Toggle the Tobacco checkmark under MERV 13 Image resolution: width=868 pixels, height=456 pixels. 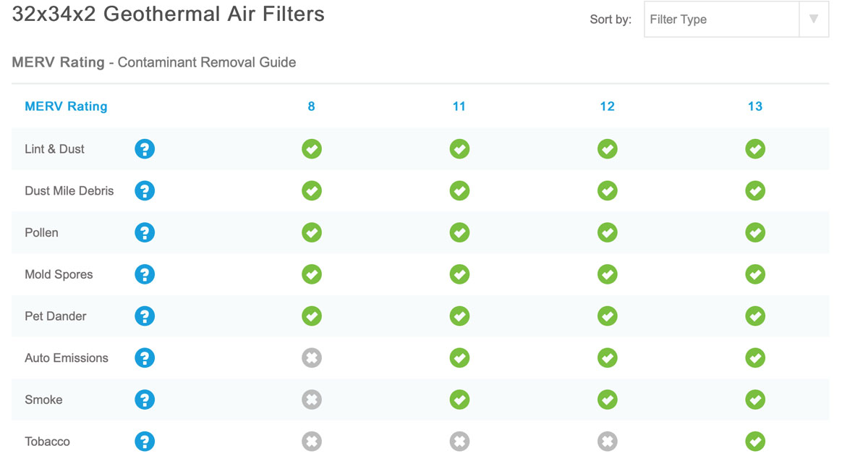[x=755, y=441]
